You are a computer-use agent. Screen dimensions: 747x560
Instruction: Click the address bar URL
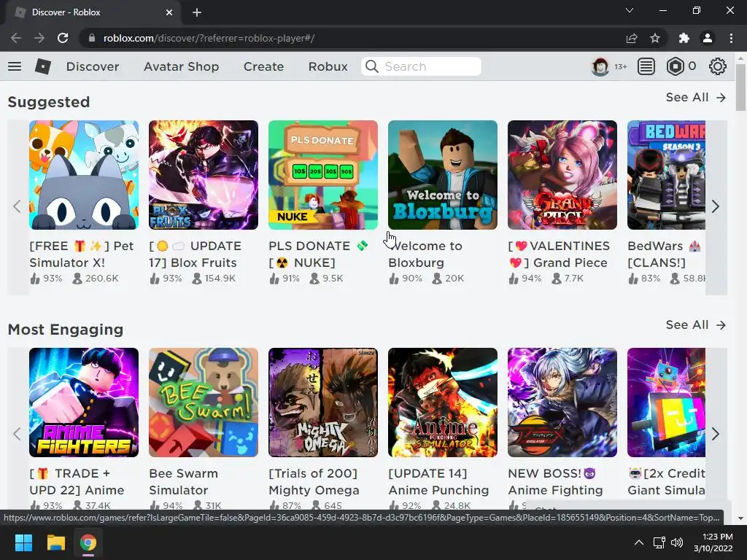point(209,38)
